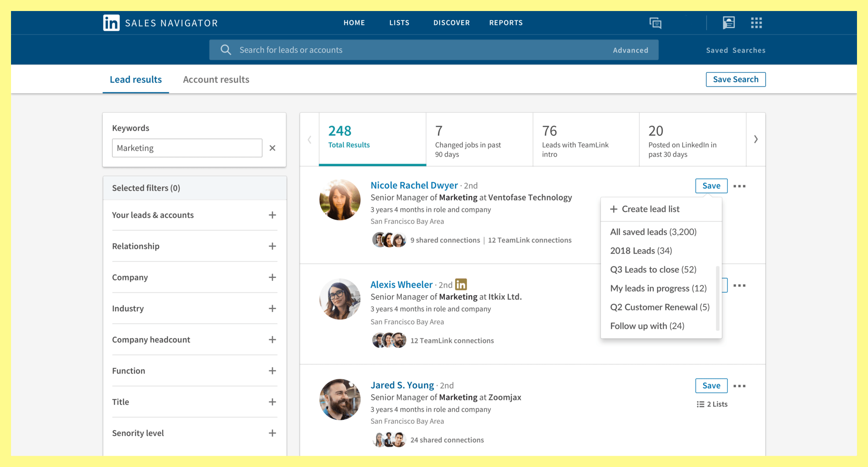Select Posted on LinkedIn in past 30 days
Screen dimensions: 868x467
click(693, 139)
